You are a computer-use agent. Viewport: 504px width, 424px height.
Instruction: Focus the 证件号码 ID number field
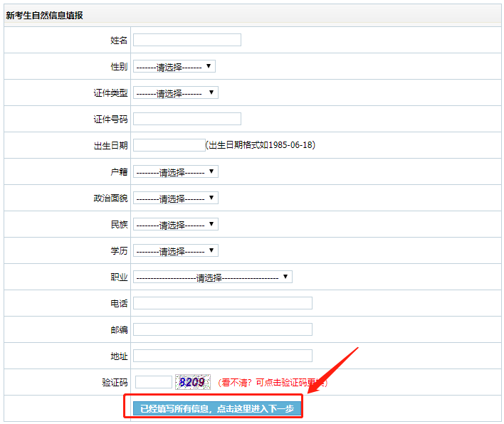coord(187,119)
